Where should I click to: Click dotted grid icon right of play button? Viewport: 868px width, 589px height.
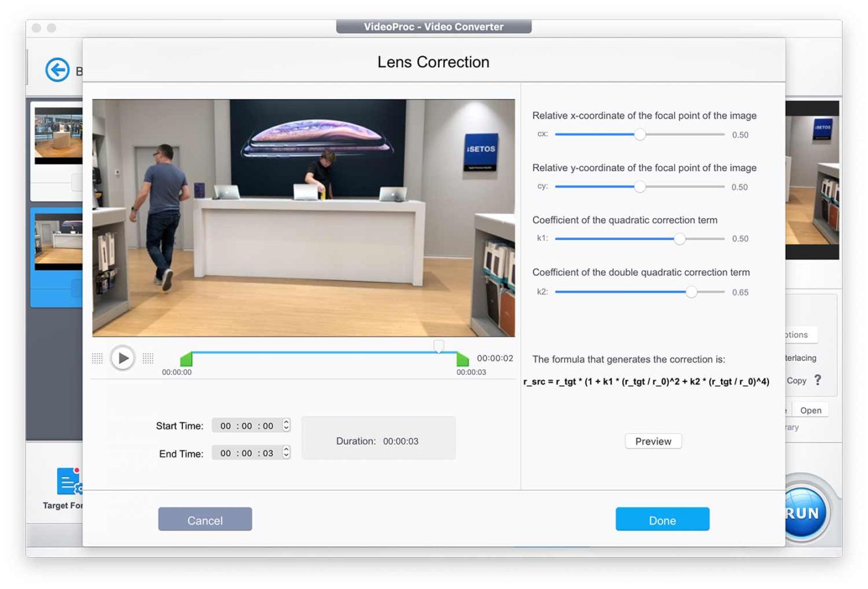pyautogui.click(x=148, y=359)
